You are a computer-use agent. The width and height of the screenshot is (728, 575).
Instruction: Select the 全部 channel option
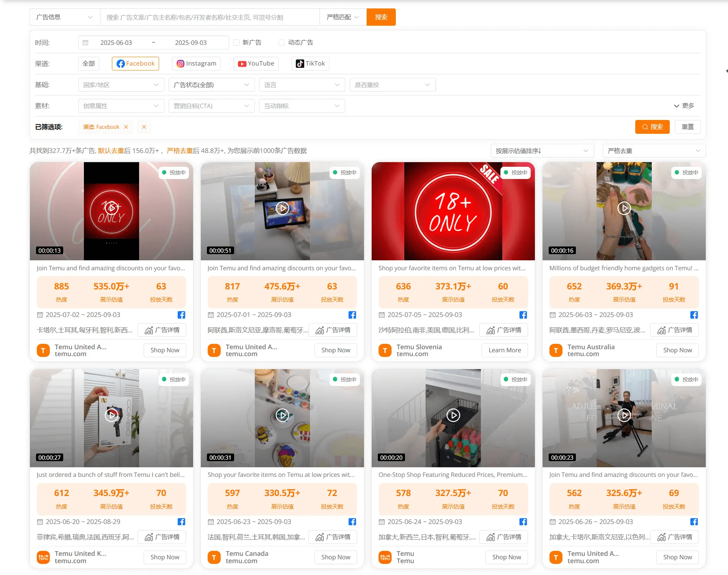tap(89, 64)
